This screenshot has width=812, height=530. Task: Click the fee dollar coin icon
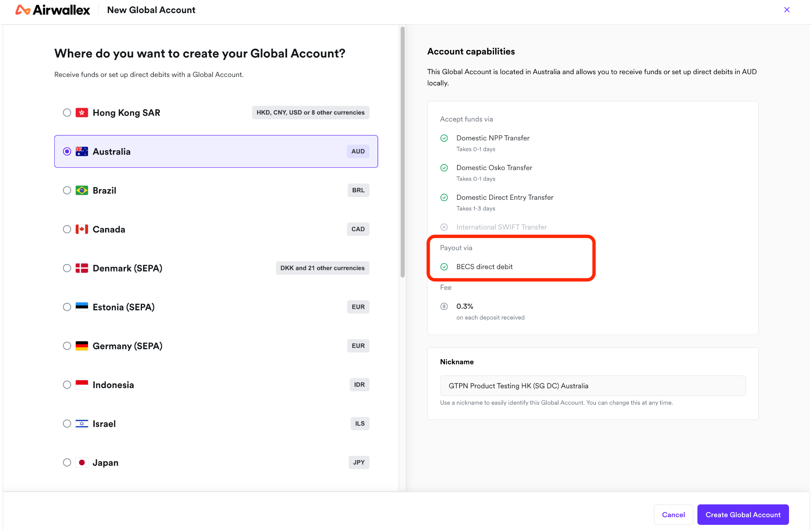[444, 306]
